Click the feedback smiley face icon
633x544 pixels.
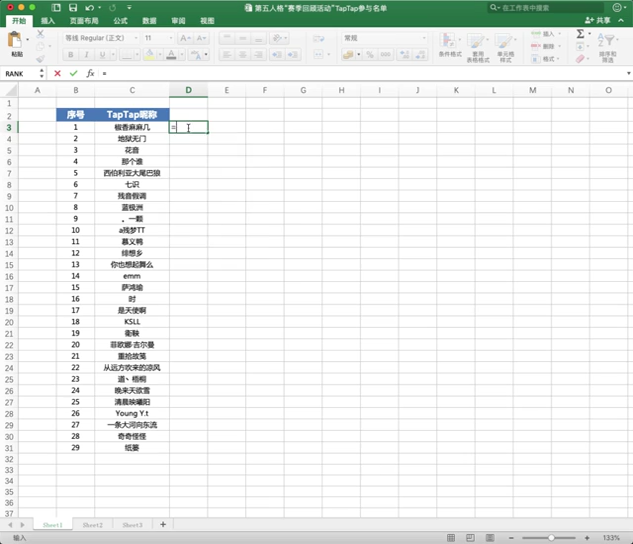point(617,7)
